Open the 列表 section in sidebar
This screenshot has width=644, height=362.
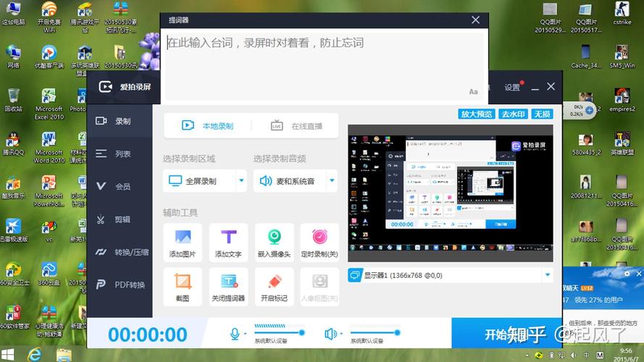tap(119, 154)
